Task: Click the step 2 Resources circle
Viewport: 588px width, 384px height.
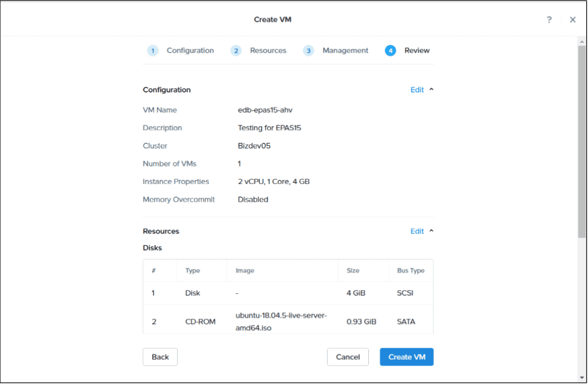Action: pyautogui.click(x=236, y=51)
